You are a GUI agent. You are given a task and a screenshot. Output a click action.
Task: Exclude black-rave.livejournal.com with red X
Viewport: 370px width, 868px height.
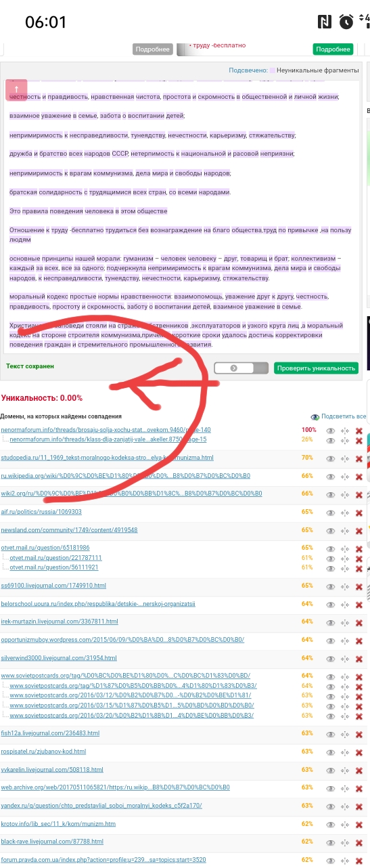pyautogui.click(x=359, y=842)
